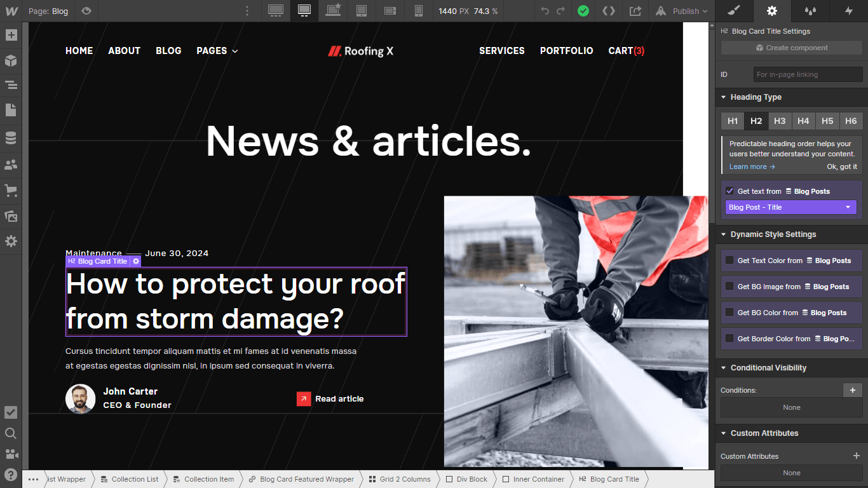
Task: Open the Navigator panel
Action: tap(11, 85)
